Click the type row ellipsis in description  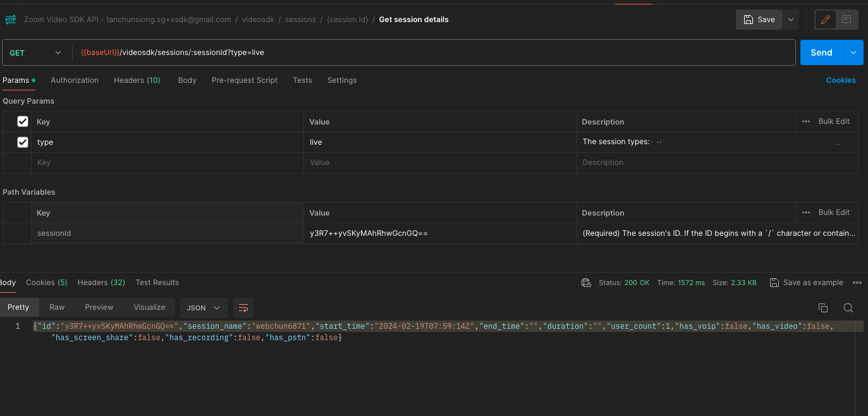click(838, 144)
